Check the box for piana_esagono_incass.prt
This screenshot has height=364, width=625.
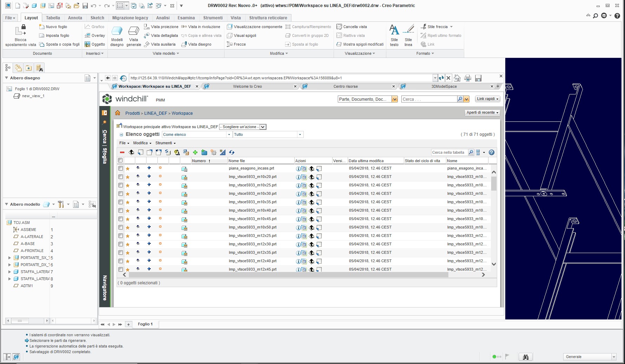click(120, 168)
